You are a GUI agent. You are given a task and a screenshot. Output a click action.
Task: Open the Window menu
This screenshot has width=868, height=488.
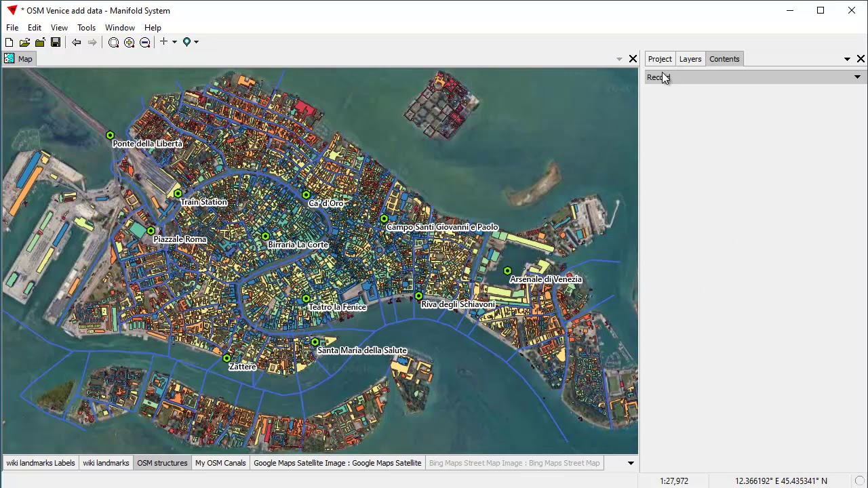(120, 28)
